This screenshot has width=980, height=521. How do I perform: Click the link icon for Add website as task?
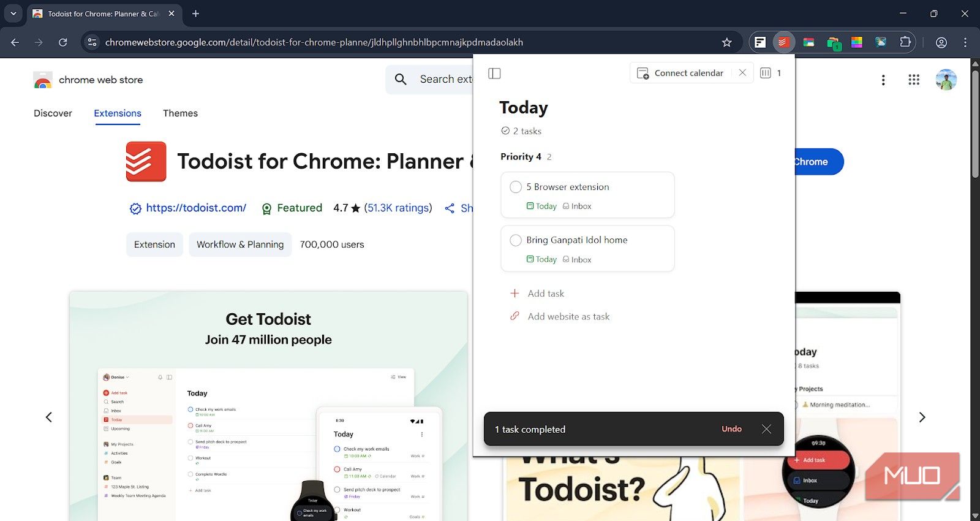pyautogui.click(x=514, y=316)
